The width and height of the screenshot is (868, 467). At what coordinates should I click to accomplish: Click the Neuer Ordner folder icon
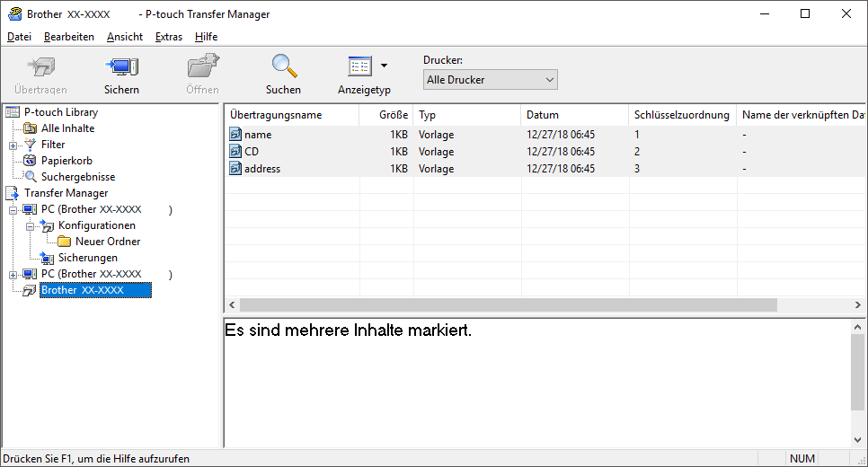pos(64,242)
